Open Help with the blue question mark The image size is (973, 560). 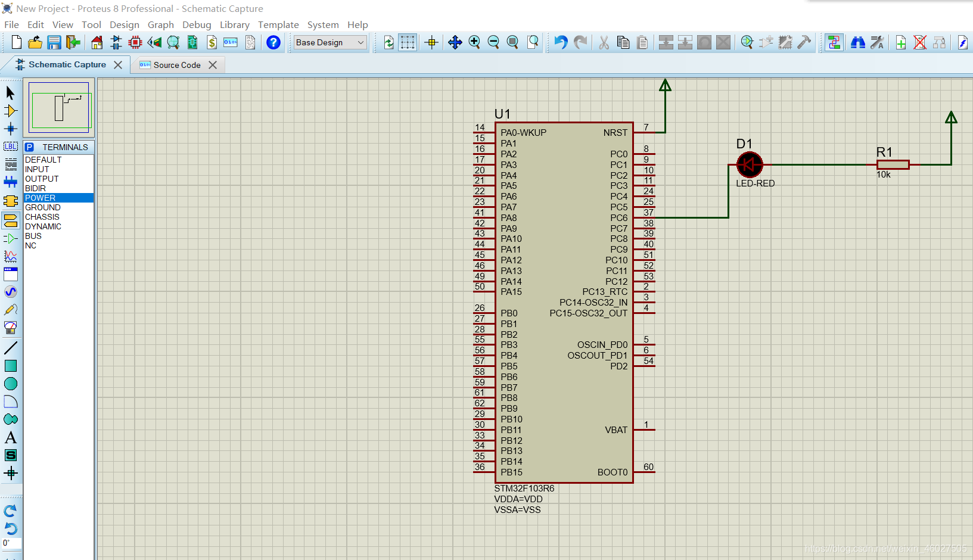pos(273,42)
